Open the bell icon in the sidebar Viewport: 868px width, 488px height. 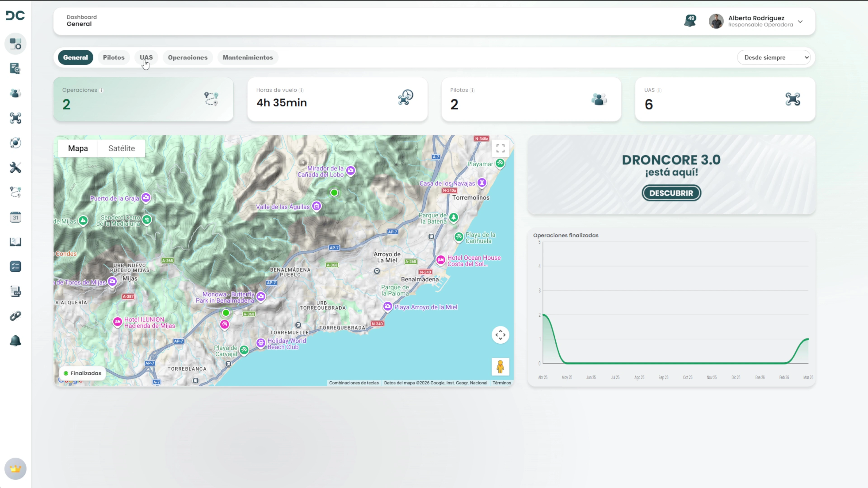[x=16, y=341]
